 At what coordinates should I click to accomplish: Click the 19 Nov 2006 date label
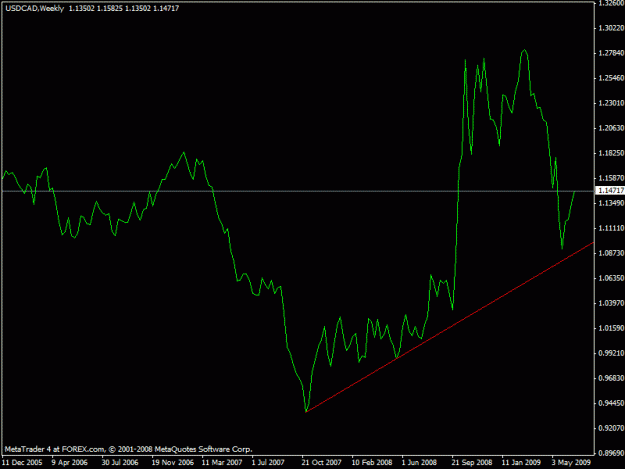tap(172, 463)
